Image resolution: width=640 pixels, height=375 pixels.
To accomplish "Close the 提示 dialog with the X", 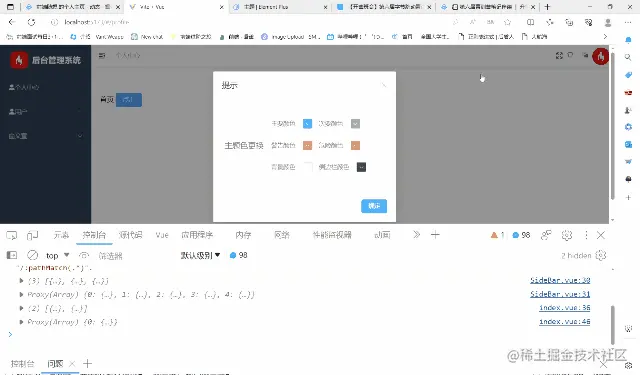I will click(384, 85).
